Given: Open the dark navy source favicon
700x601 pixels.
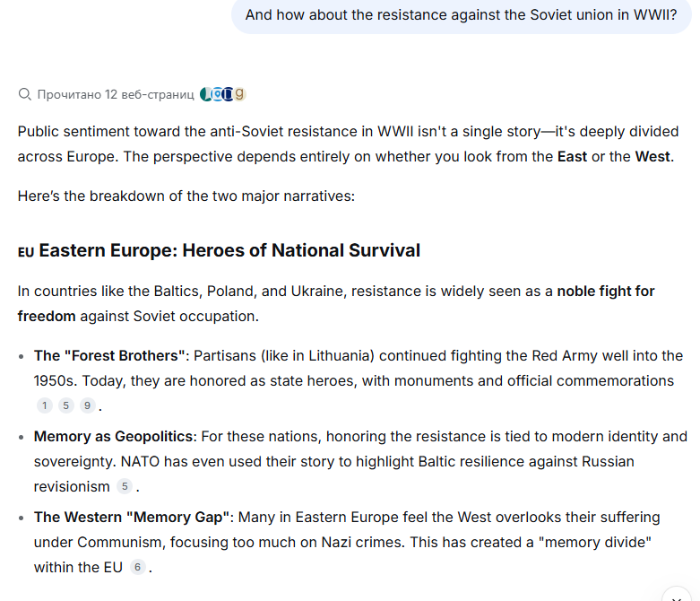Looking at the screenshot, I should click(229, 94).
